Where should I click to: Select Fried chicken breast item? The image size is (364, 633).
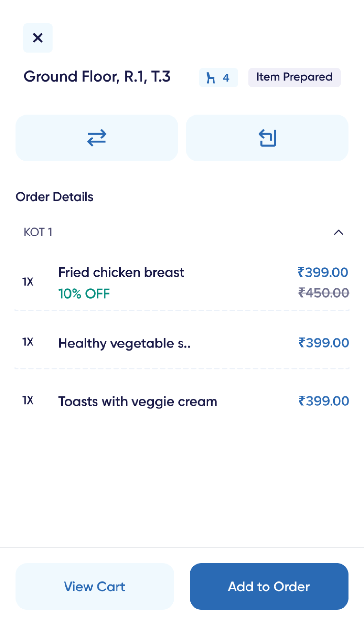[x=121, y=272]
